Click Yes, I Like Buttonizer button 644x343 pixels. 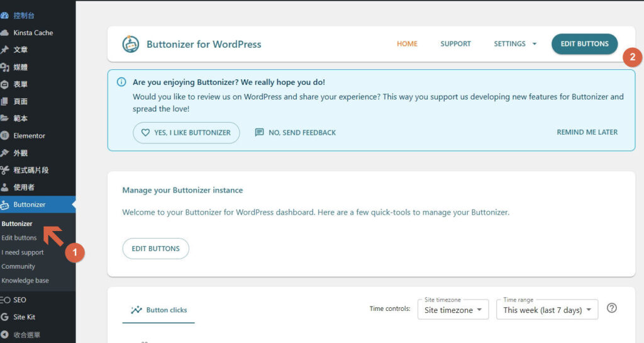186,133
